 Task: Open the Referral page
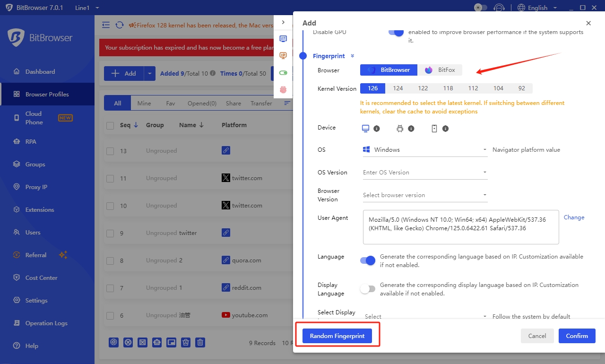coord(36,255)
